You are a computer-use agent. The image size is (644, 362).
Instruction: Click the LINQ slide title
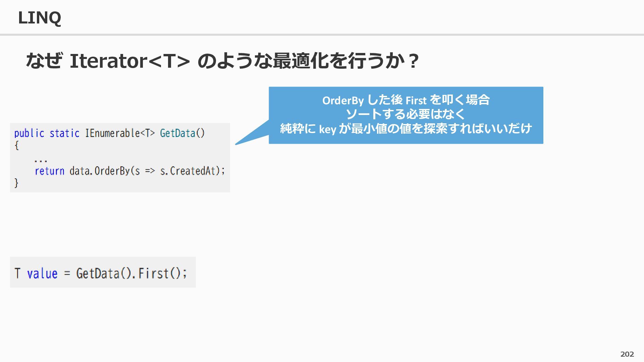click(39, 18)
